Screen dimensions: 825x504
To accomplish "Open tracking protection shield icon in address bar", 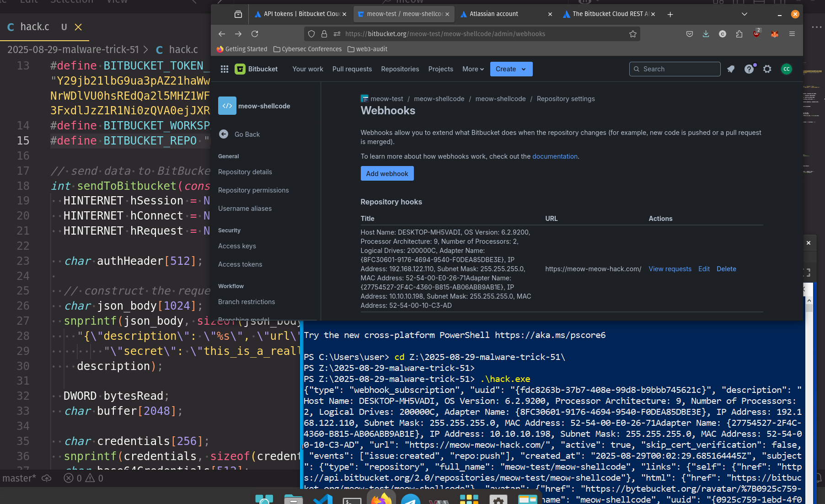I will (x=311, y=34).
